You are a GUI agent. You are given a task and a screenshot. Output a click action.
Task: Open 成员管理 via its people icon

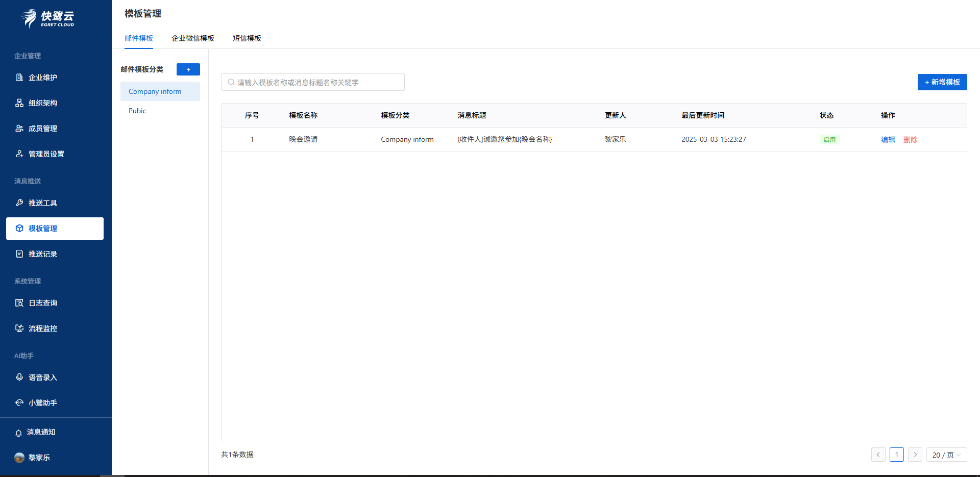pyautogui.click(x=19, y=129)
